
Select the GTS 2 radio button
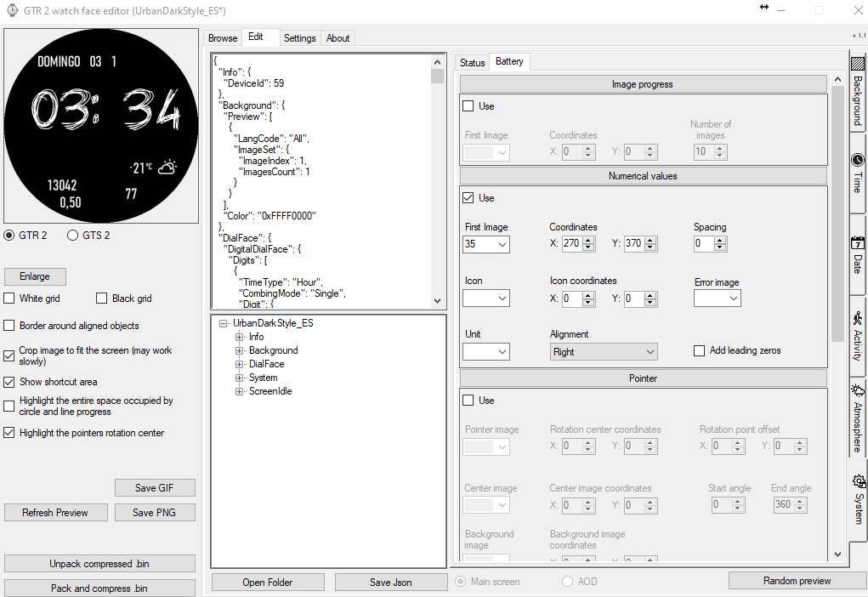click(72, 236)
